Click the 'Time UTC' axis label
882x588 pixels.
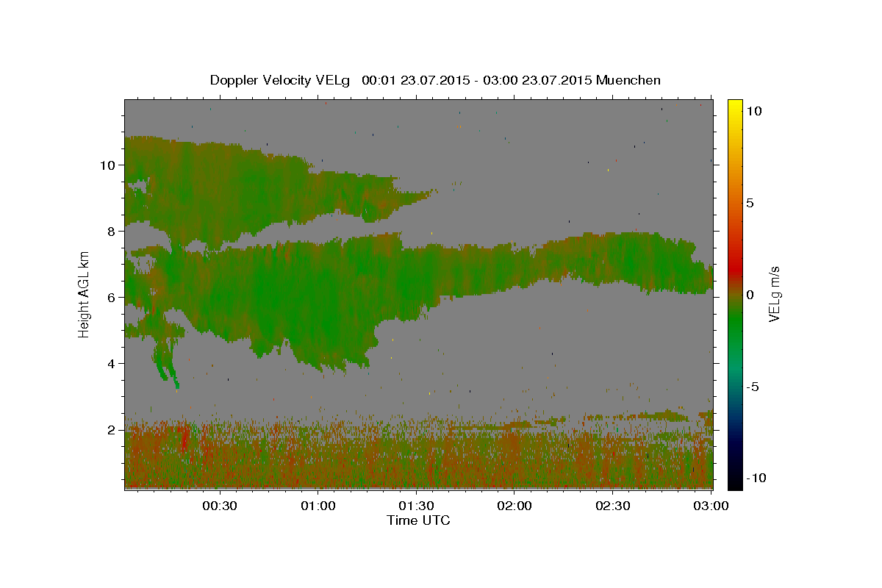[418, 520]
